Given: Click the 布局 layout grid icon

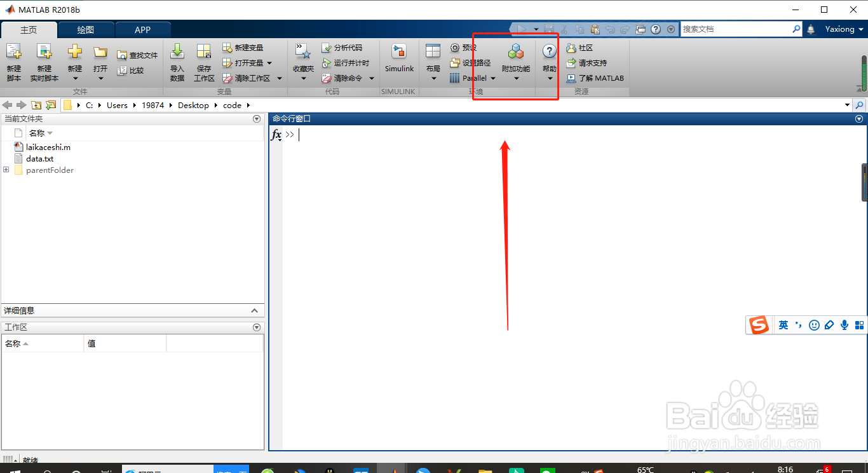Looking at the screenshot, I should point(433,51).
